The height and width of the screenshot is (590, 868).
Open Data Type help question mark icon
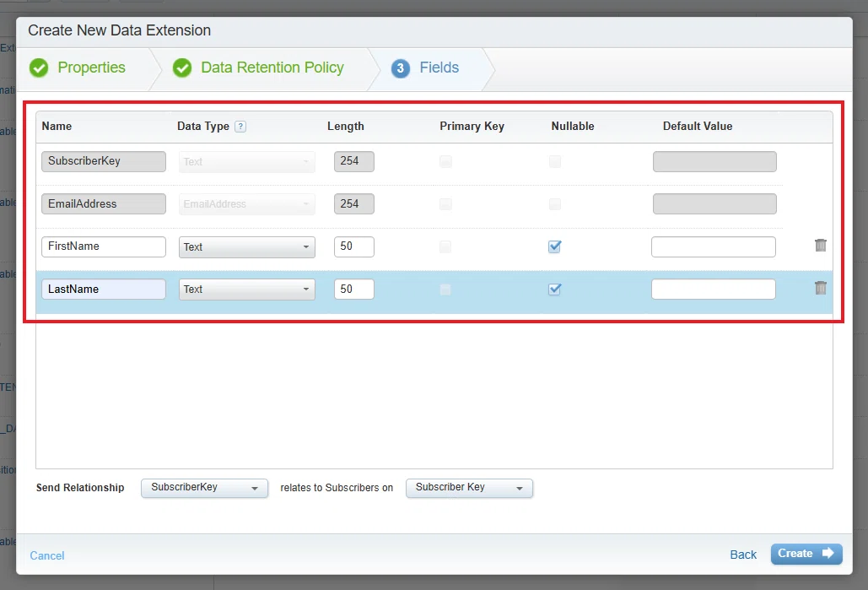pyautogui.click(x=240, y=127)
